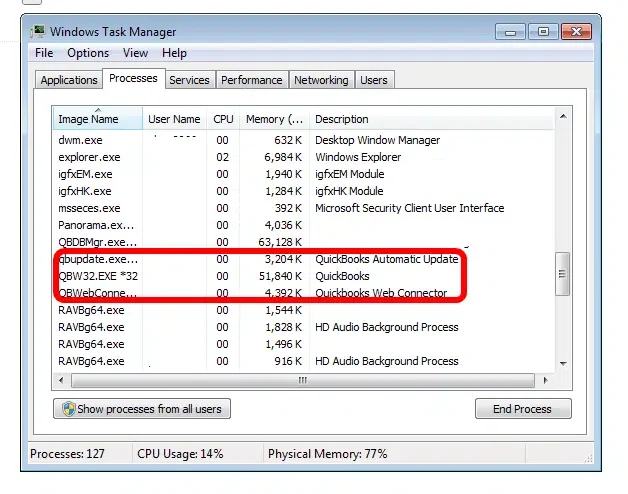
Task: Open the View menu
Action: [135, 53]
